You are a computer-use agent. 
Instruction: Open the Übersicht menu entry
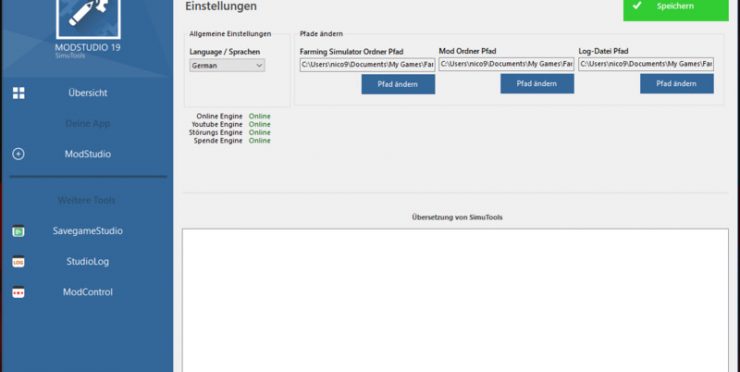coord(88,93)
